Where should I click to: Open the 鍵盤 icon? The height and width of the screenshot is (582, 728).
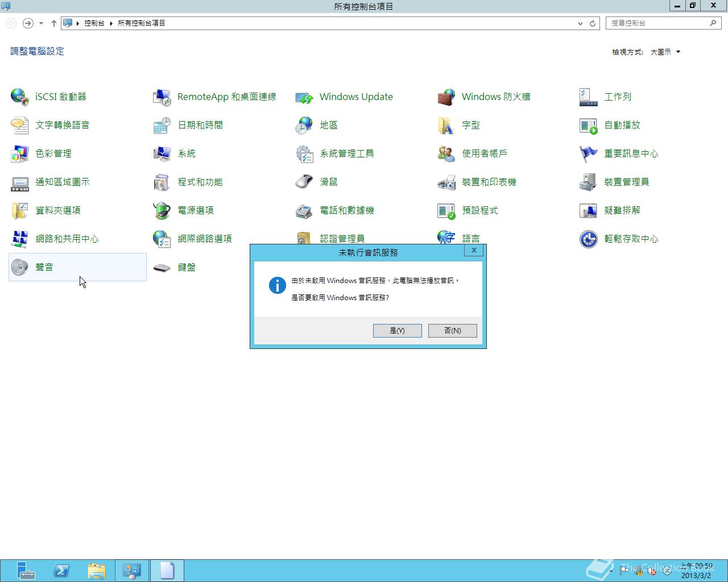coord(162,267)
